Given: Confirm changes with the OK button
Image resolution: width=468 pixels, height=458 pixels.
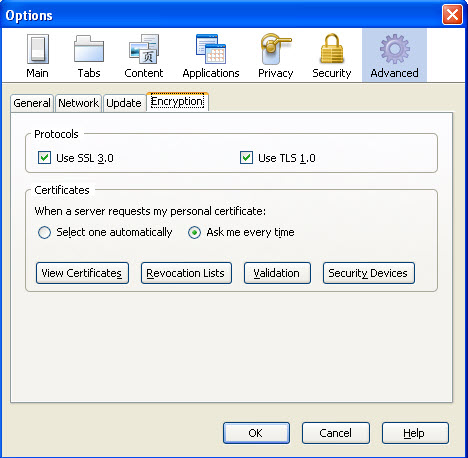Looking at the screenshot, I should tap(256, 433).
